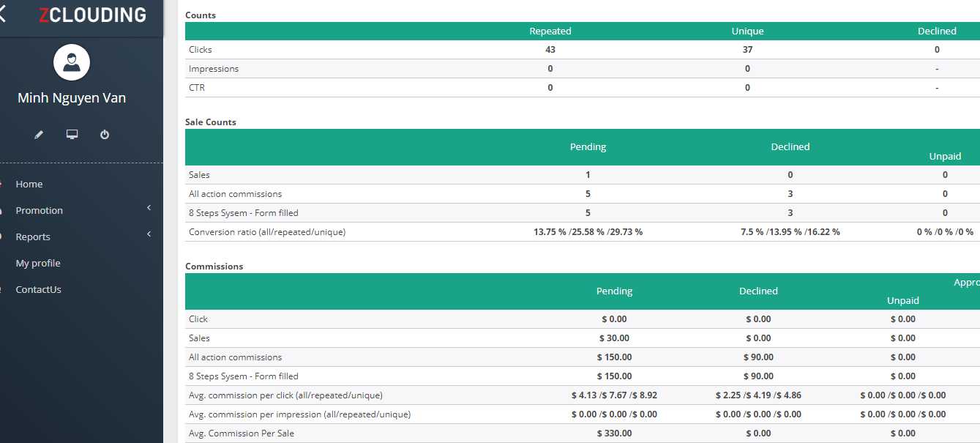980x443 pixels.
Task: Click the Minh Nguyen Van username
Action: 72,98
